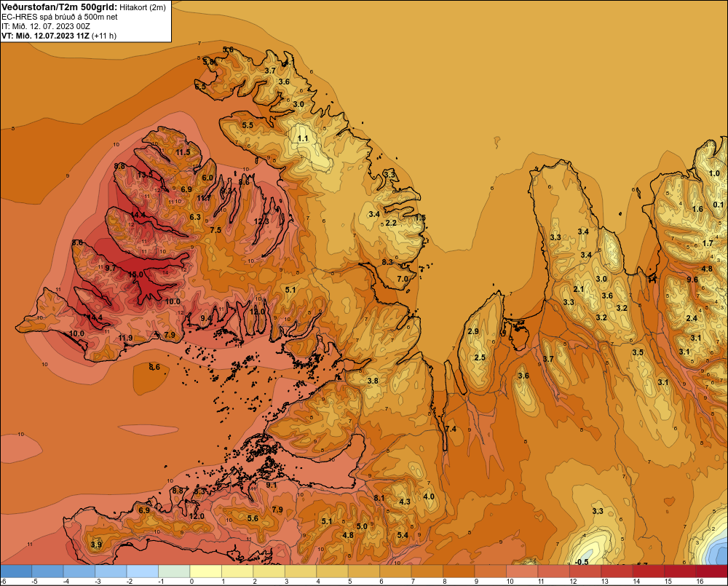Viewport: 728px width, 586px height.
Task: Click the 2.9 temperature value
Action: (x=473, y=331)
